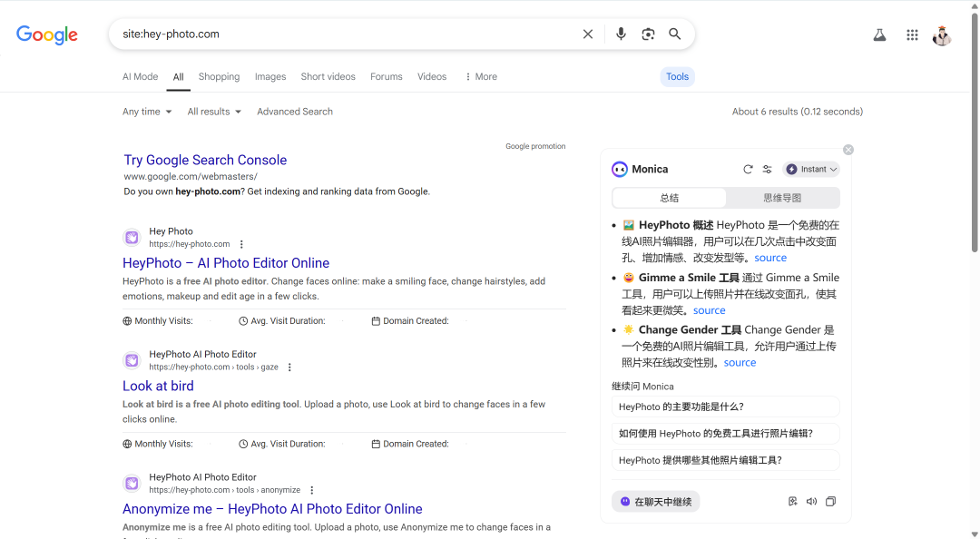Open the Instant mode dropdown
This screenshot has width=980, height=539.
click(x=811, y=170)
